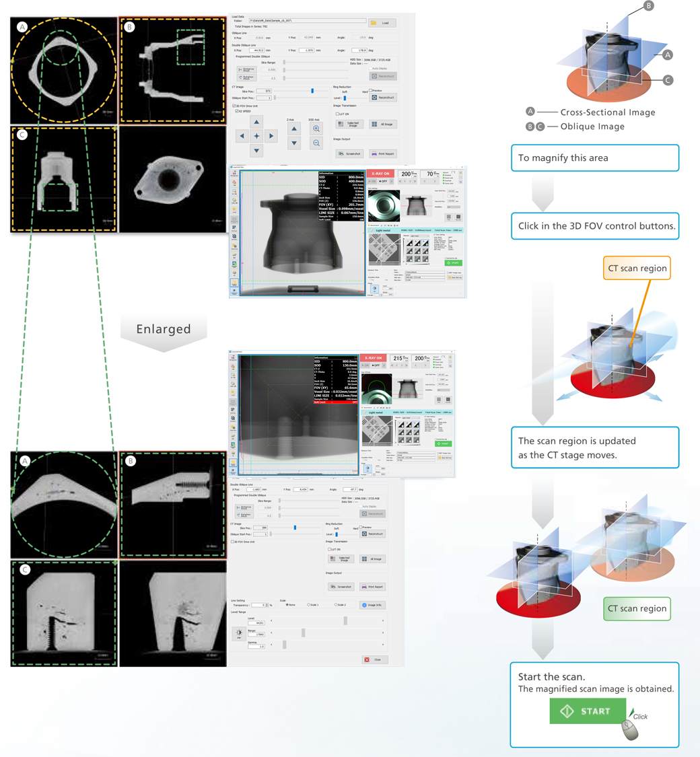Screen dimensions: 700x757
Task: Click enlarged oblique view C showing the screw thread
Action: [64, 614]
